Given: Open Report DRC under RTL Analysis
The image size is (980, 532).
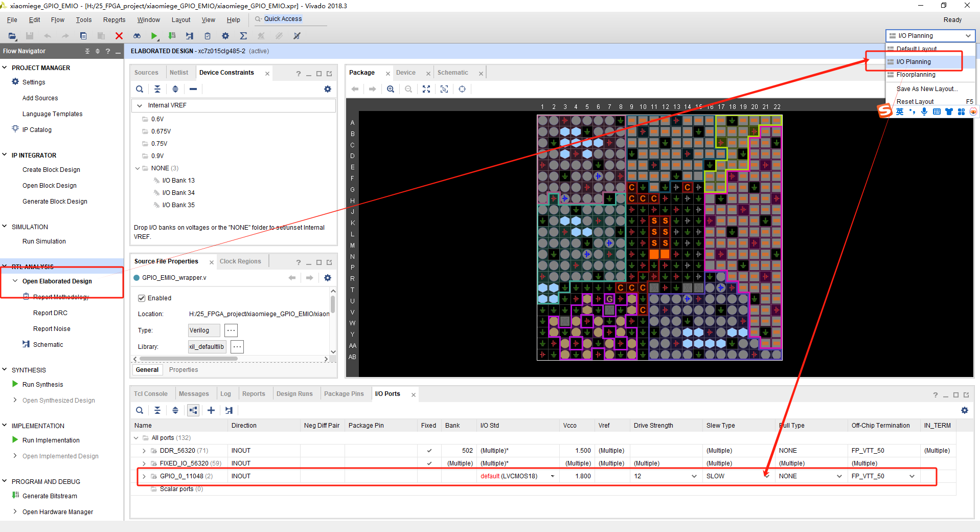Looking at the screenshot, I should click(50, 313).
